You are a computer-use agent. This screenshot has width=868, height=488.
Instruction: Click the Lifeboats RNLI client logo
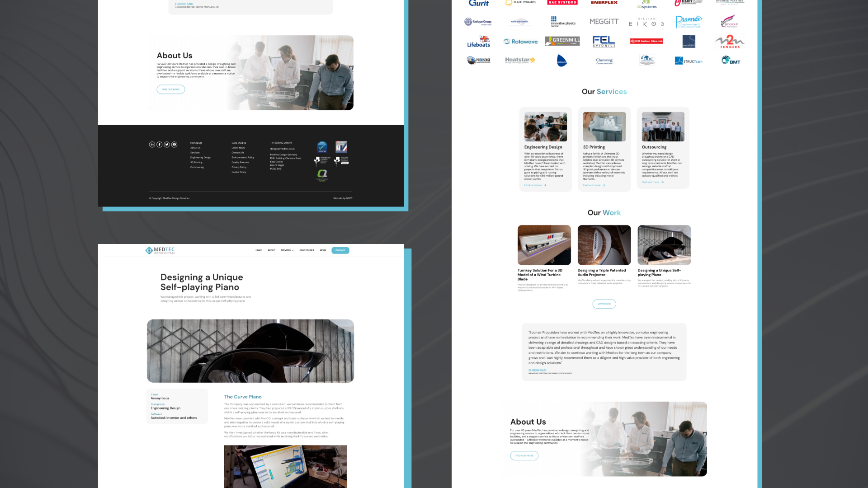(x=479, y=42)
